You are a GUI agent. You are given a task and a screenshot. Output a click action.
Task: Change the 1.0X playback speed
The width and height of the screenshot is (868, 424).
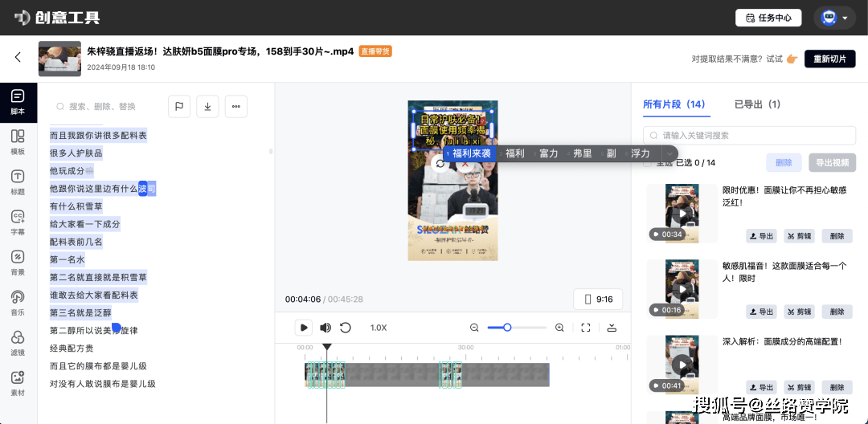point(378,328)
